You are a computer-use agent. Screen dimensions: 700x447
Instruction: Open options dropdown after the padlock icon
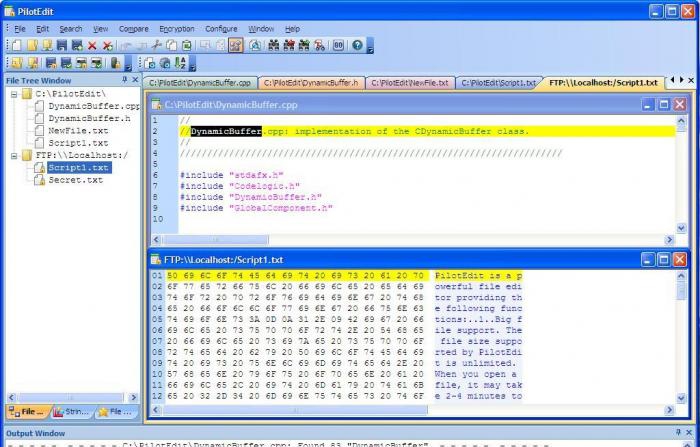coord(128,63)
